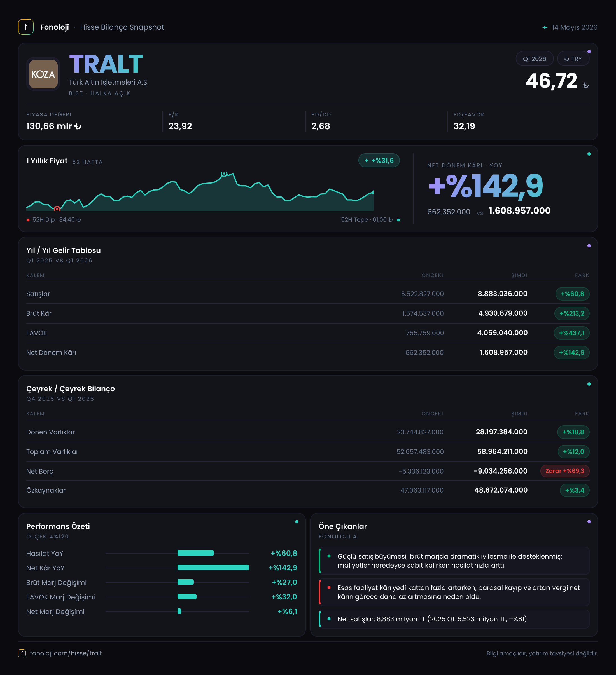Click the +%18,8 badge for Dönen Varlıklar
616x675 pixels.
573,432
